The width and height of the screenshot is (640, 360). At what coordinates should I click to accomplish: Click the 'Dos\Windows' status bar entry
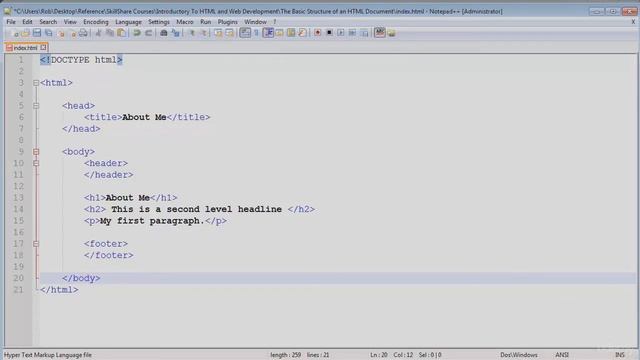519,355
